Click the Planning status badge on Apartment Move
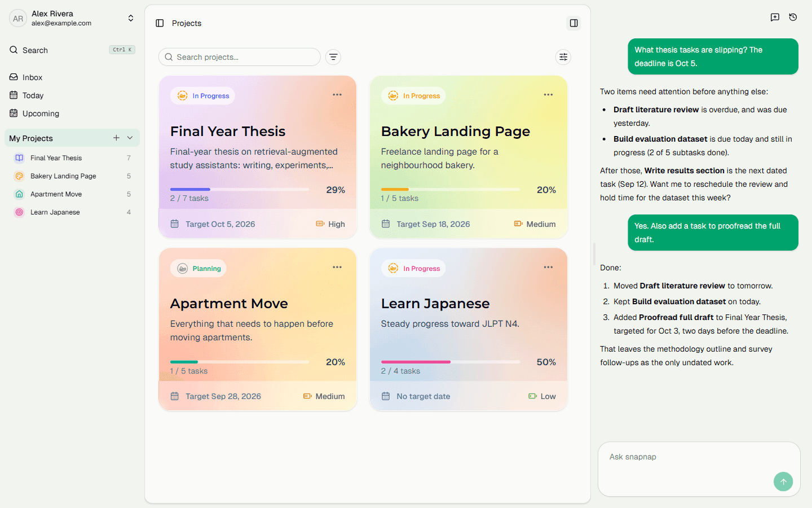Image resolution: width=812 pixels, height=508 pixels. 198,269
